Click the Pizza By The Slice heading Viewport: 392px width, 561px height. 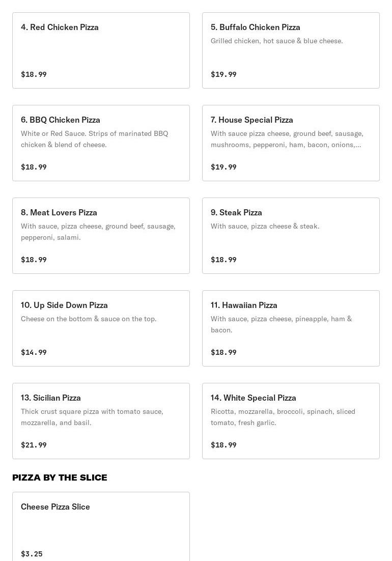coord(60,478)
